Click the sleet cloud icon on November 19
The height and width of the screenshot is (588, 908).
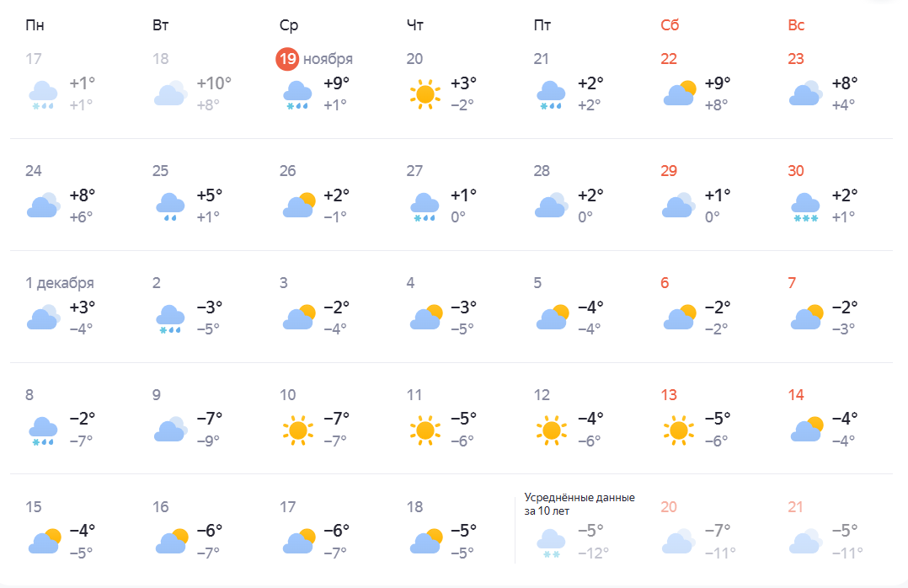click(296, 94)
